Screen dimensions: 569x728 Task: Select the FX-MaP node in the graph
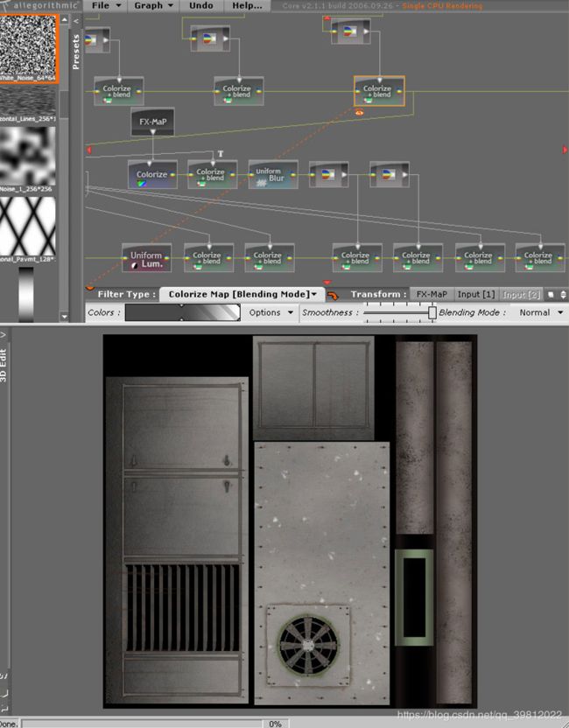pos(153,122)
